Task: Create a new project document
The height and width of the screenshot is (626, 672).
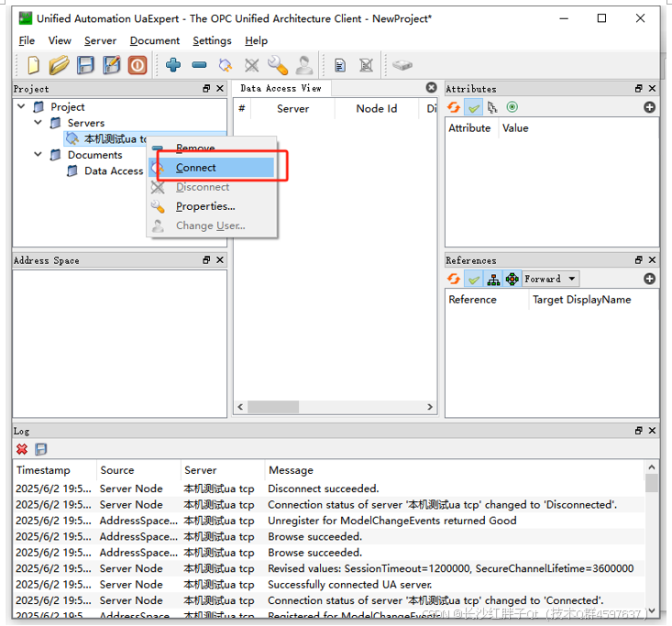Action: tap(33, 66)
